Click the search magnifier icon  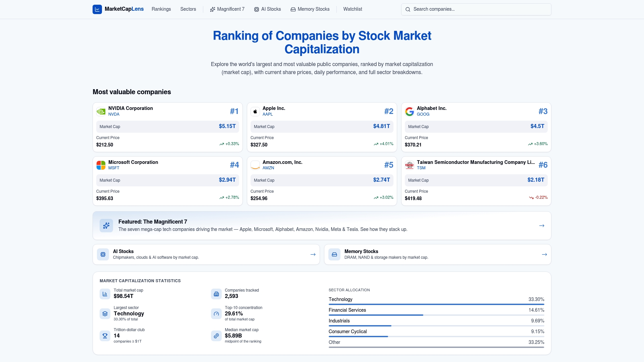coord(408,9)
